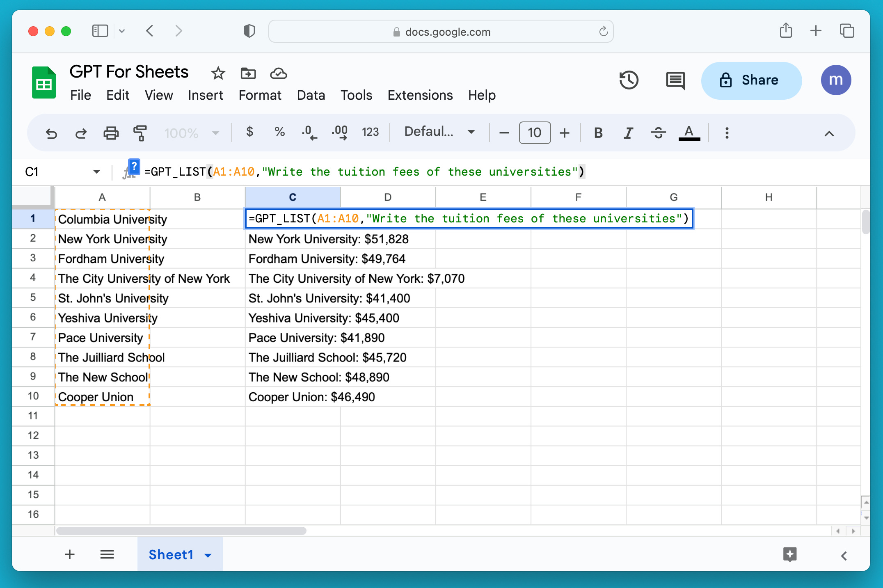Share the spreadsheet
The width and height of the screenshot is (883, 588).
click(x=751, y=80)
